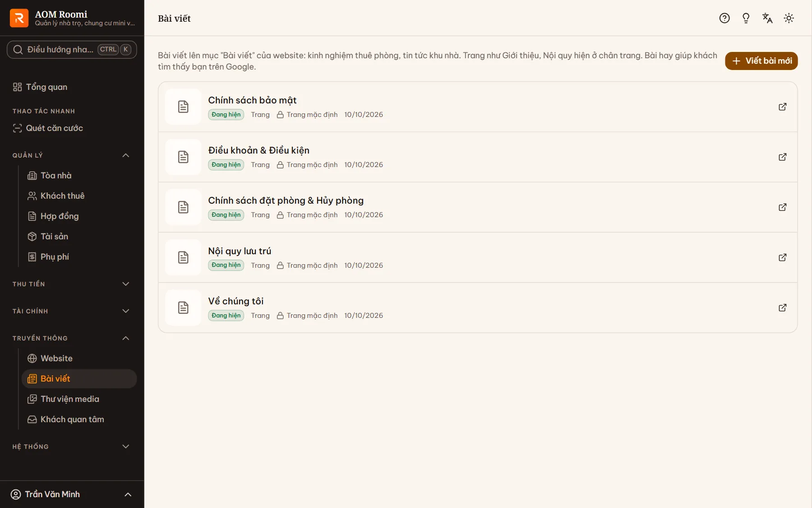Open Khách thuê in sidebar
The height and width of the screenshot is (508, 812).
point(79,196)
